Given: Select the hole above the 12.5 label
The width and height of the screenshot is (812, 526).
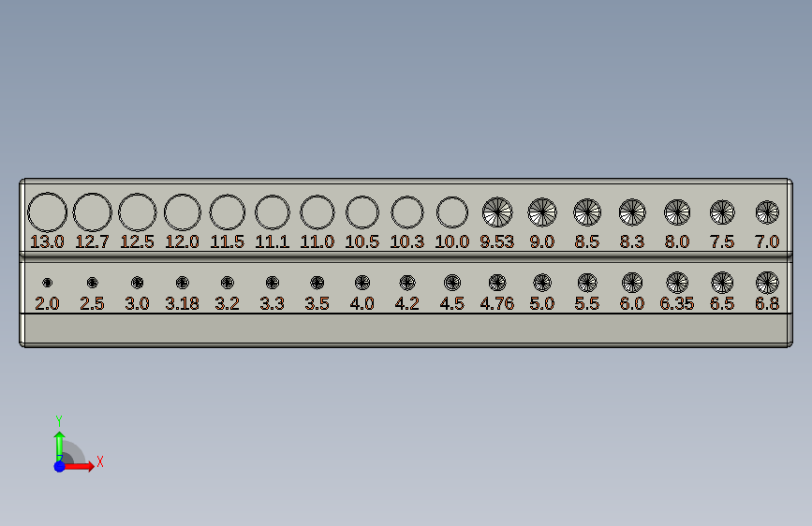Looking at the screenshot, I should [138, 212].
